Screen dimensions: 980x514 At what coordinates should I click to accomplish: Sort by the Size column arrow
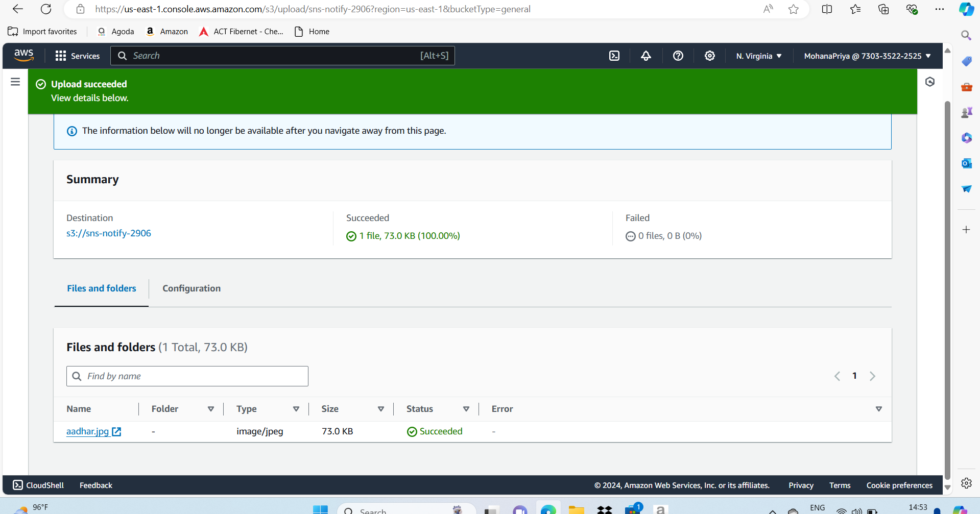381,409
